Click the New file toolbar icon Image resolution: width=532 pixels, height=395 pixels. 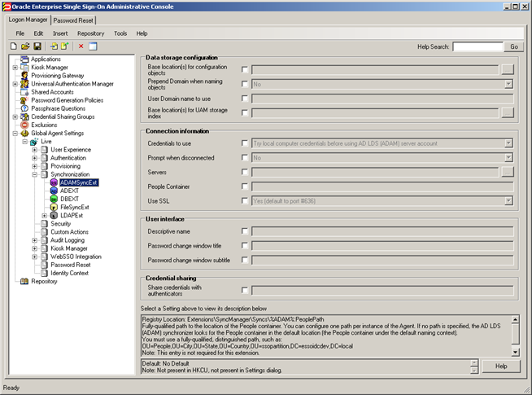14,46
